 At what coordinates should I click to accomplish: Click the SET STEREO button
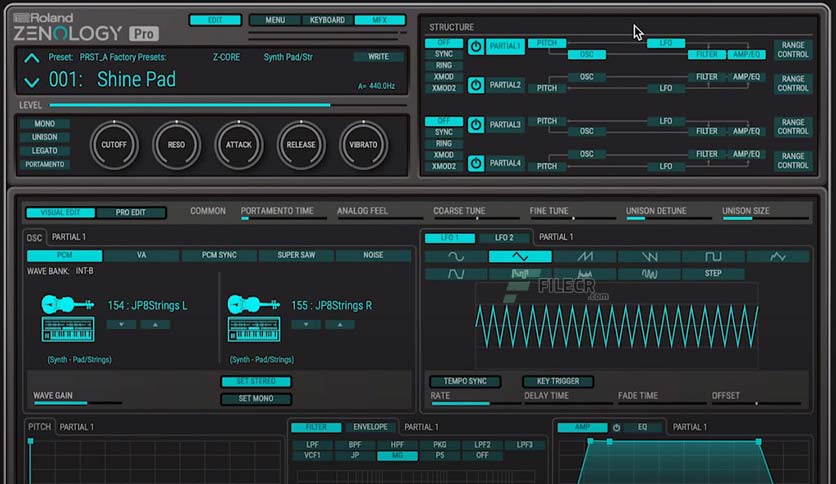pyautogui.click(x=256, y=381)
